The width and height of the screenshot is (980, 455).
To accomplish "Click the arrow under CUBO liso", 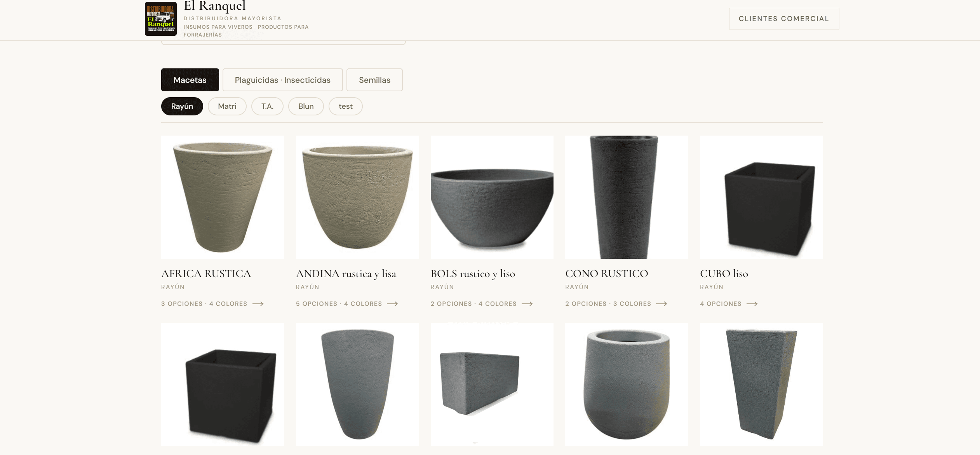I will pyautogui.click(x=752, y=304).
